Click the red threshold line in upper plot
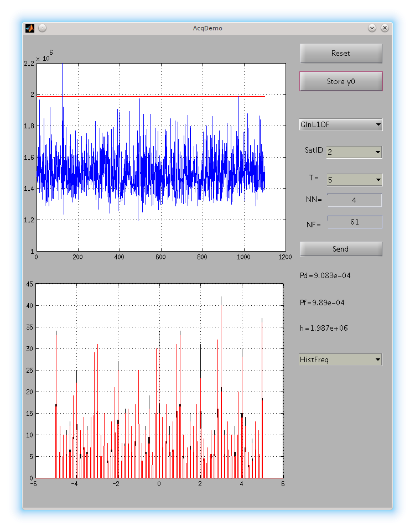 coord(166,96)
